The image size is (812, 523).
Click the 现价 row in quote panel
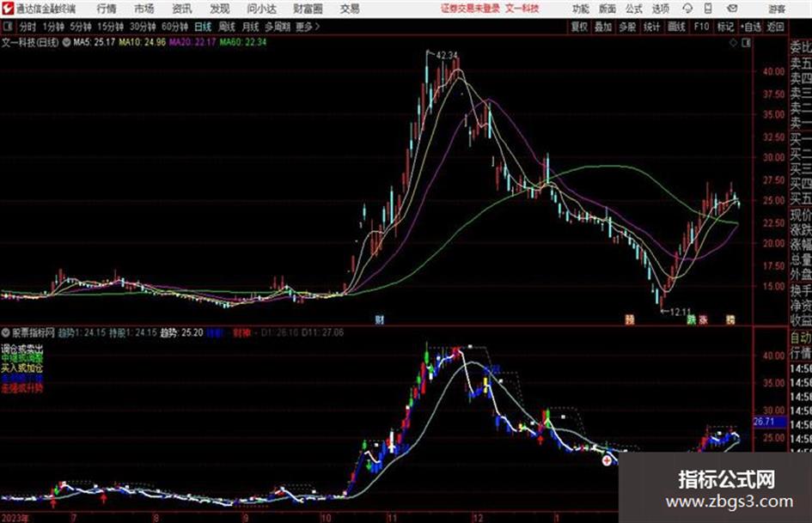(801, 215)
